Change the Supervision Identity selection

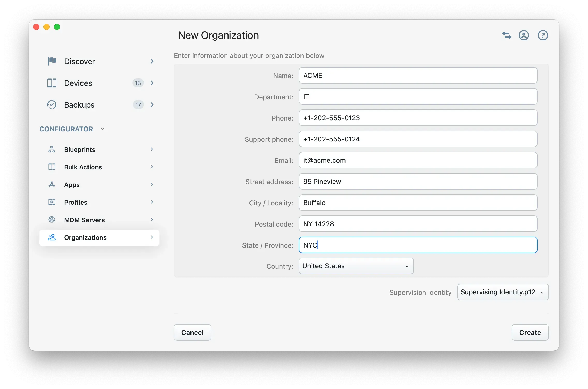502,292
